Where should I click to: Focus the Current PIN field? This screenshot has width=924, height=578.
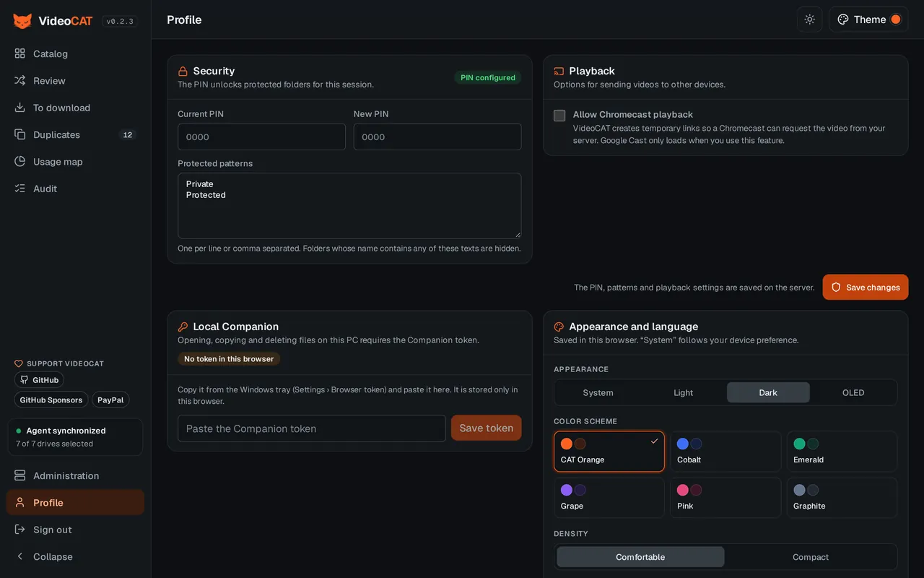pyautogui.click(x=261, y=137)
